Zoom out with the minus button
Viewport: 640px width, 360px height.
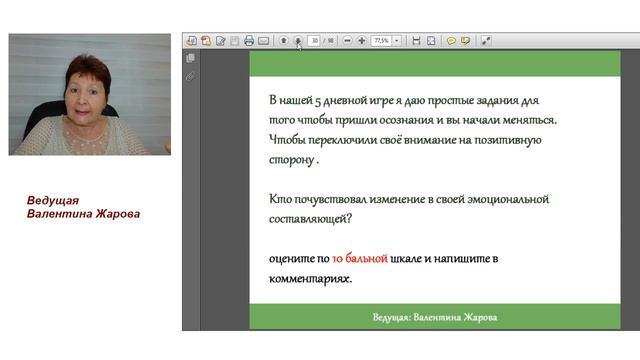[347, 40]
